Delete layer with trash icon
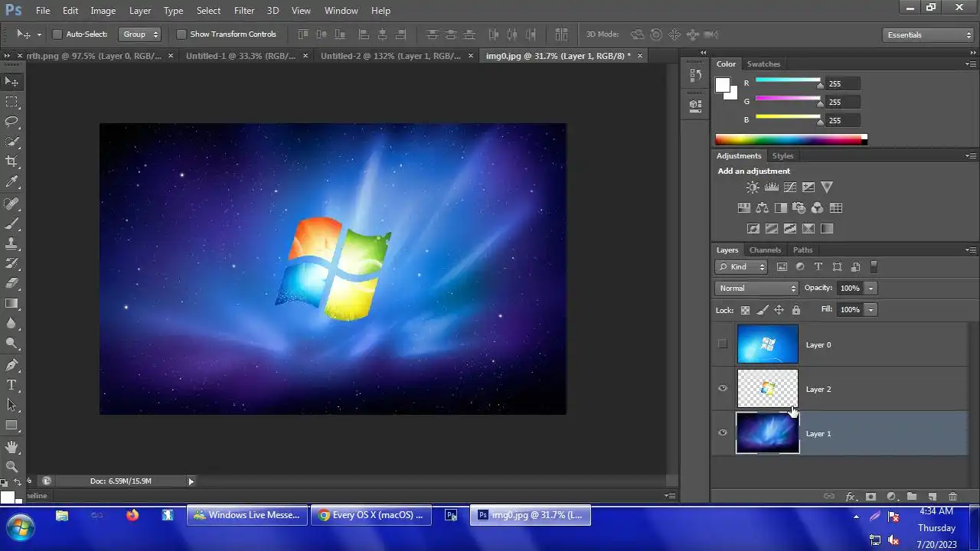The image size is (980, 551). tap(953, 497)
